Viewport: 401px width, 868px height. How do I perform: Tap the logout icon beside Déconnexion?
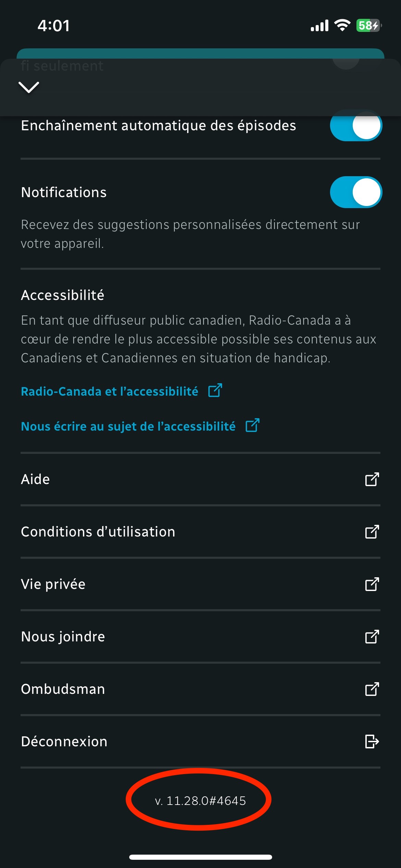point(372,742)
